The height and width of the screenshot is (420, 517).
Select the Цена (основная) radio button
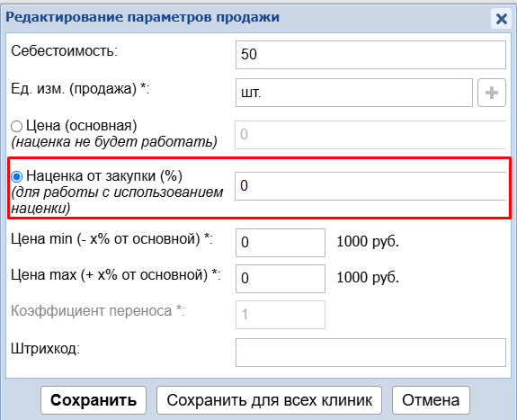16,126
